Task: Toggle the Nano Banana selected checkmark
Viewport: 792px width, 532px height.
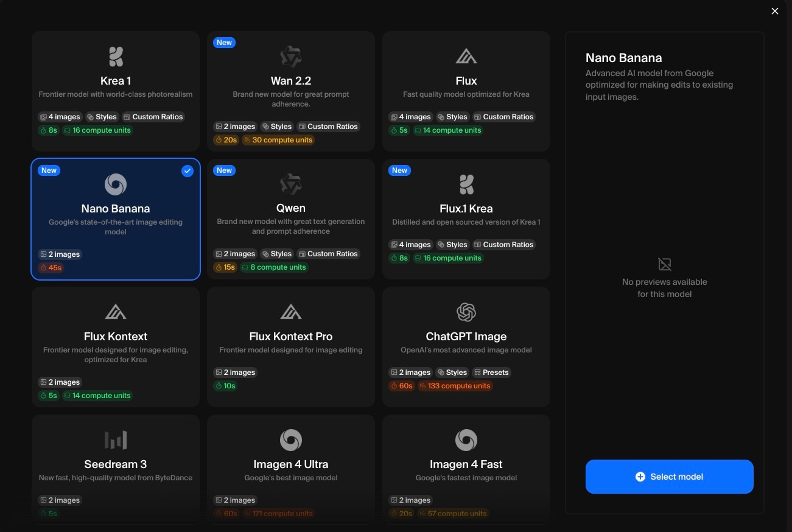Action: coord(187,171)
